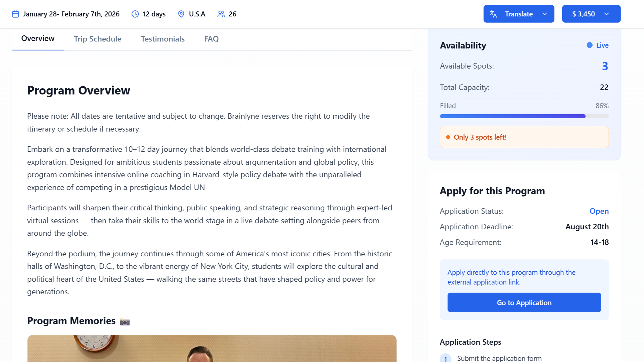Click the orange dot in spots alert
Viewport: 644px width, 362px height.
[448, 137]
